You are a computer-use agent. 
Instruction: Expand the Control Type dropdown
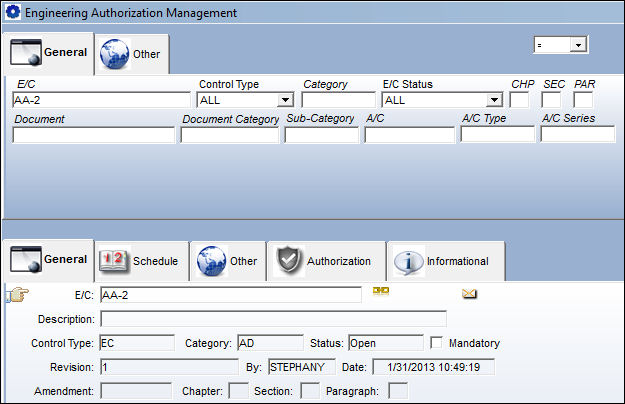[285, 100]
